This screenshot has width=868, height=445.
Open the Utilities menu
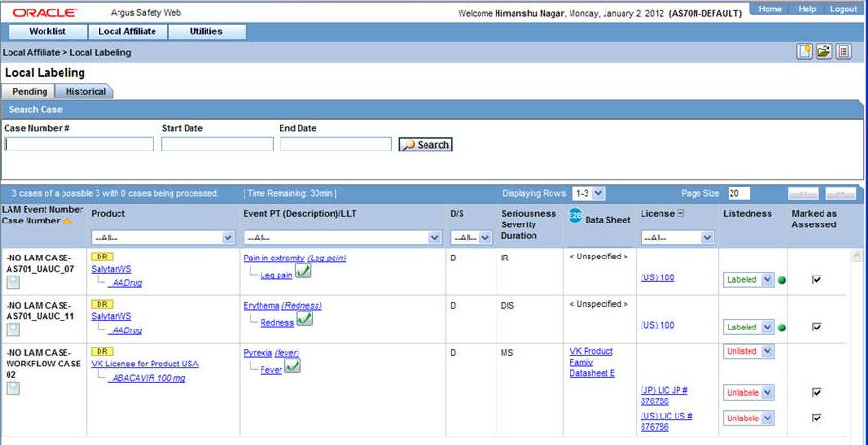click(x=207, y=31)
